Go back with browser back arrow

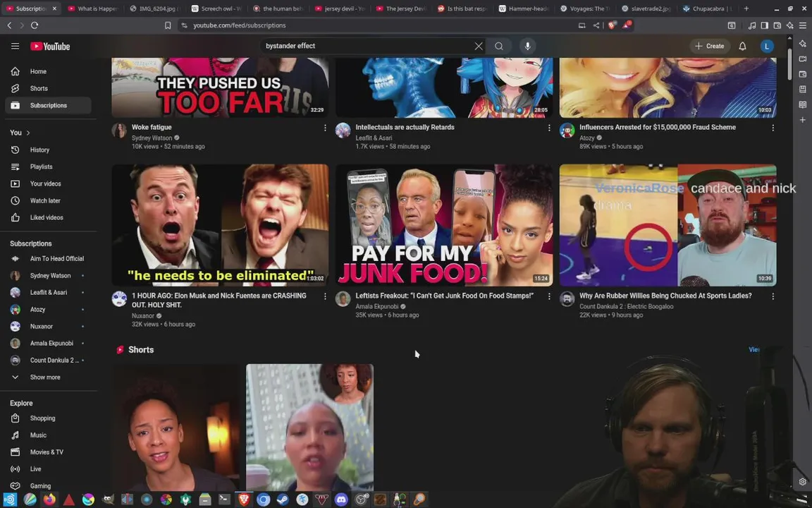9,25
